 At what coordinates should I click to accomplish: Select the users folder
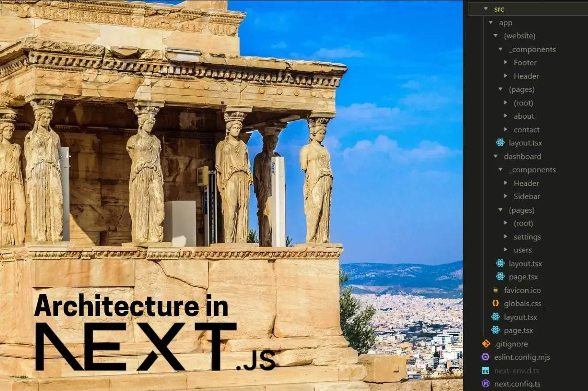523,250
